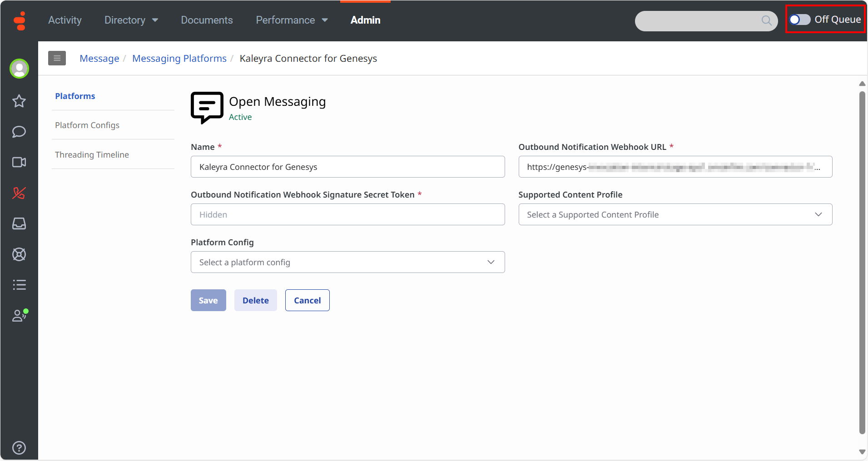Click the Genesys Cloud logo
868x461 pixels.
pyautogui.click(x=20, y=20)
